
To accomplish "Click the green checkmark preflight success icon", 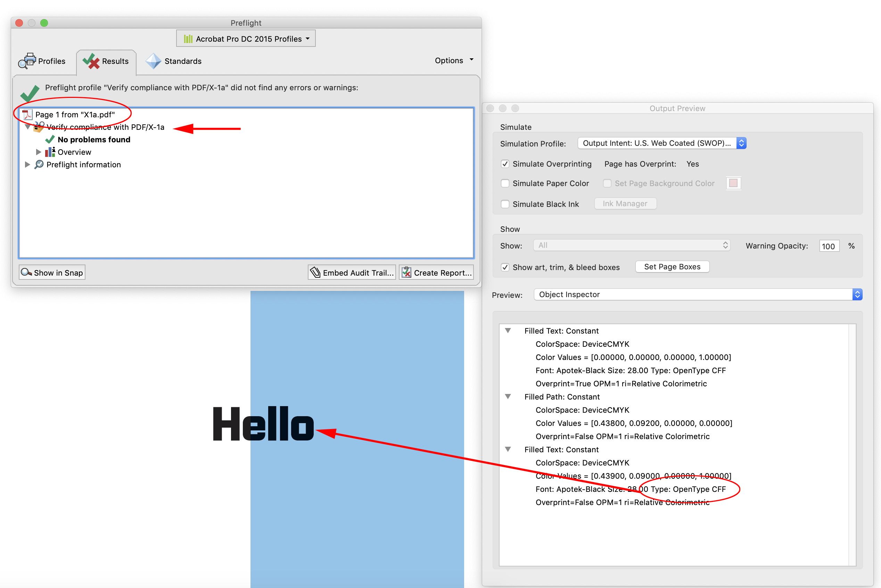I will pos(30,93).
